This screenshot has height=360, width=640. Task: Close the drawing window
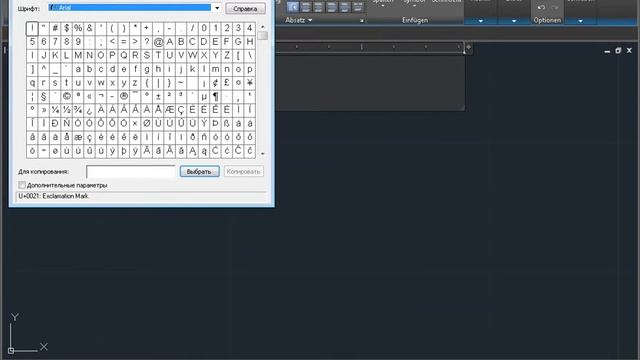point(629,51)
